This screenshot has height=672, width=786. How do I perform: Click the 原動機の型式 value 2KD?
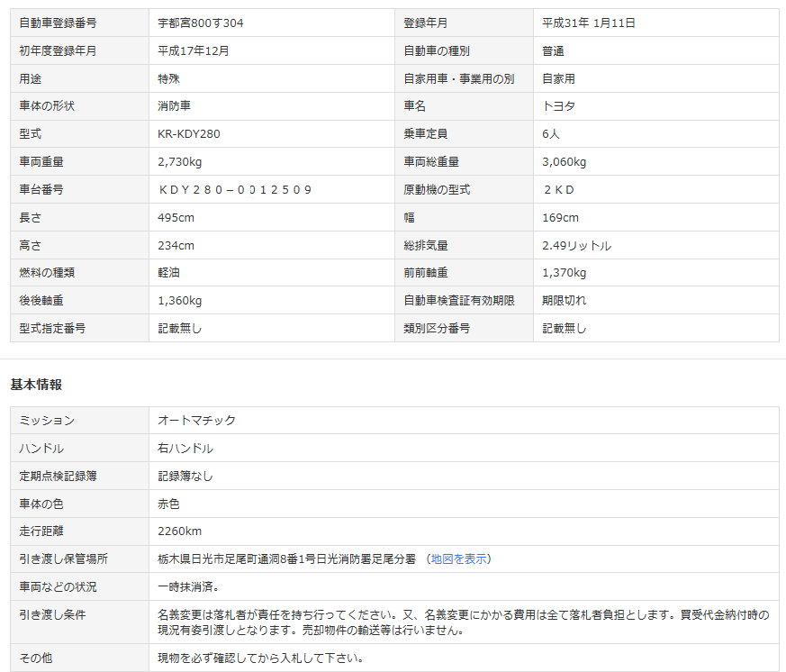click(x=558, y=189)
